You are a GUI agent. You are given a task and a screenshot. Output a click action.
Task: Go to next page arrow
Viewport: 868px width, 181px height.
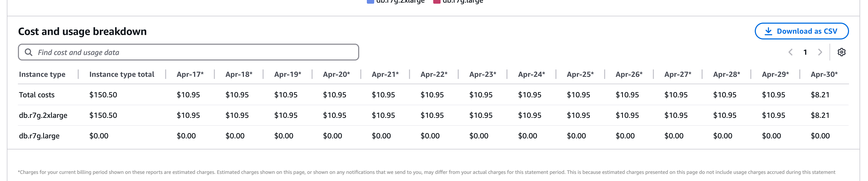(820, 52)
